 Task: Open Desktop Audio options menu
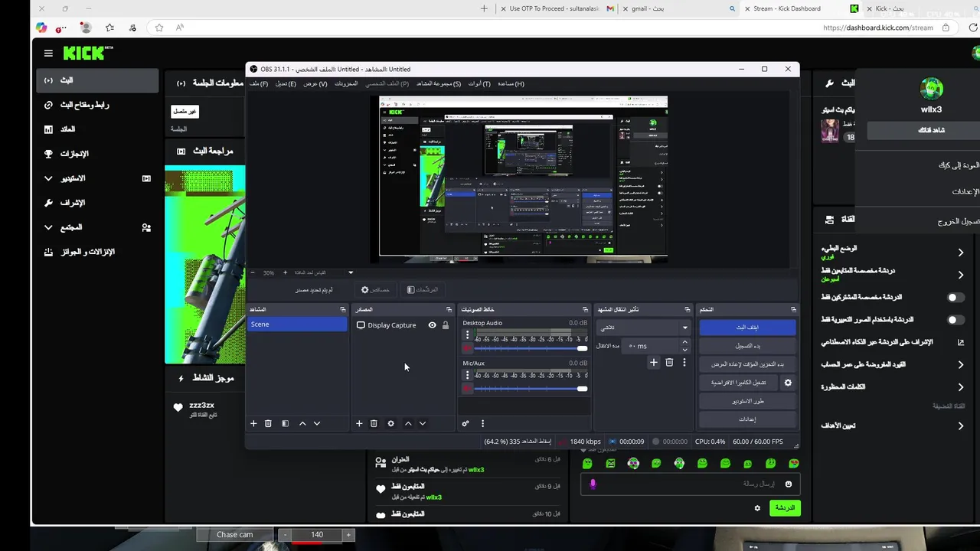pyautogui.click(x=467, y=335)
